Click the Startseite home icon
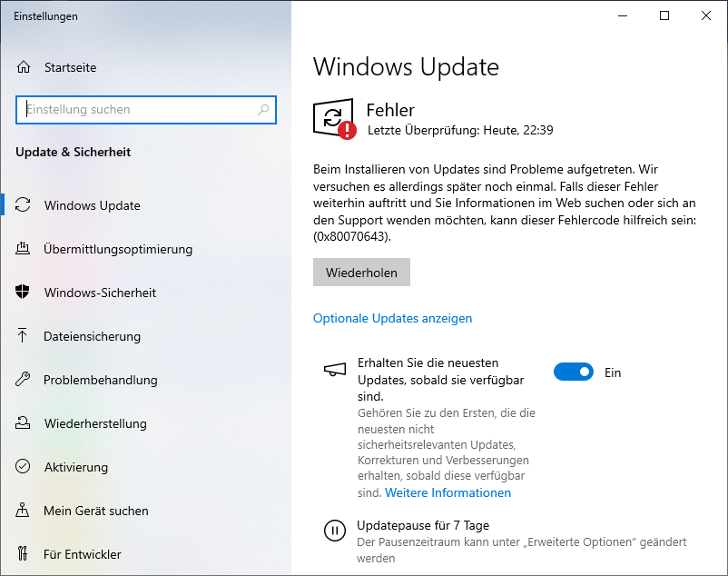This screenshot has height=576, width=728. (24, 67)
